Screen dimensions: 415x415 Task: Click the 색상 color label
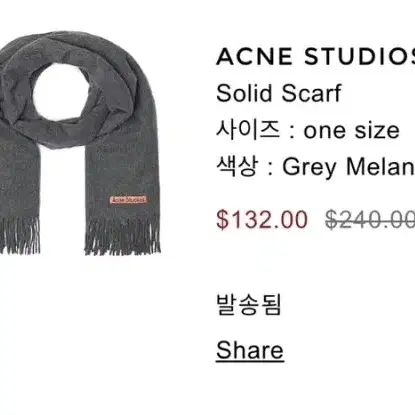(238, 166)
